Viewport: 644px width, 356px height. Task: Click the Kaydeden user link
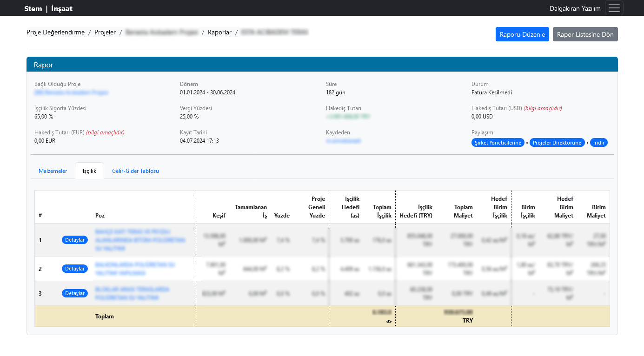tap(343, 140)
